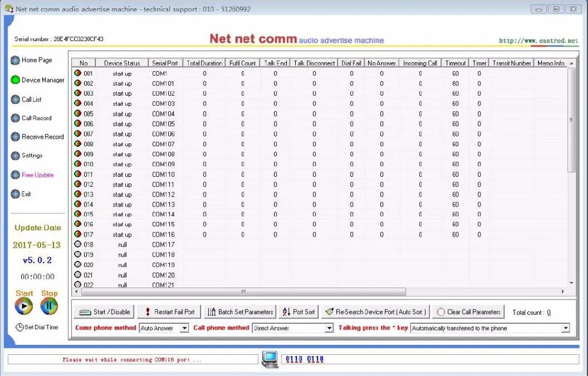Click the Batch Set Parameters button
The image size is (588, 376).
[240, 311]
